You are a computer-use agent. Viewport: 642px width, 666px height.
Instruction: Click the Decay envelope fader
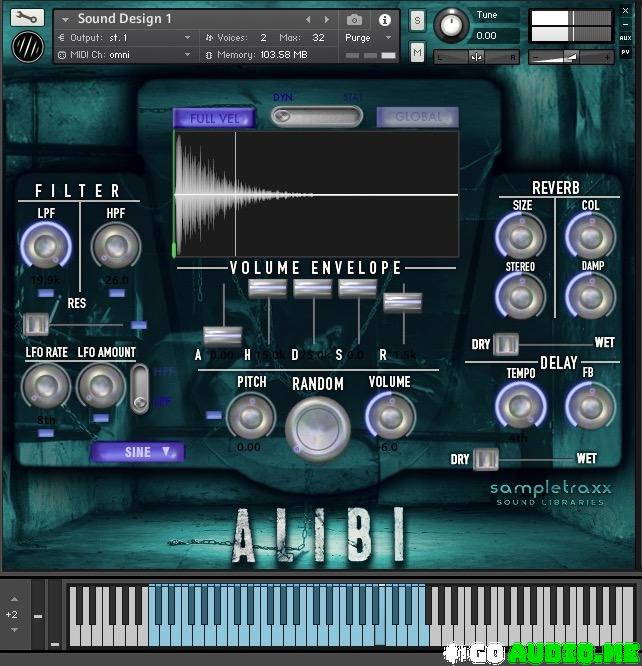pyautogui.click(x=313, y=288)
